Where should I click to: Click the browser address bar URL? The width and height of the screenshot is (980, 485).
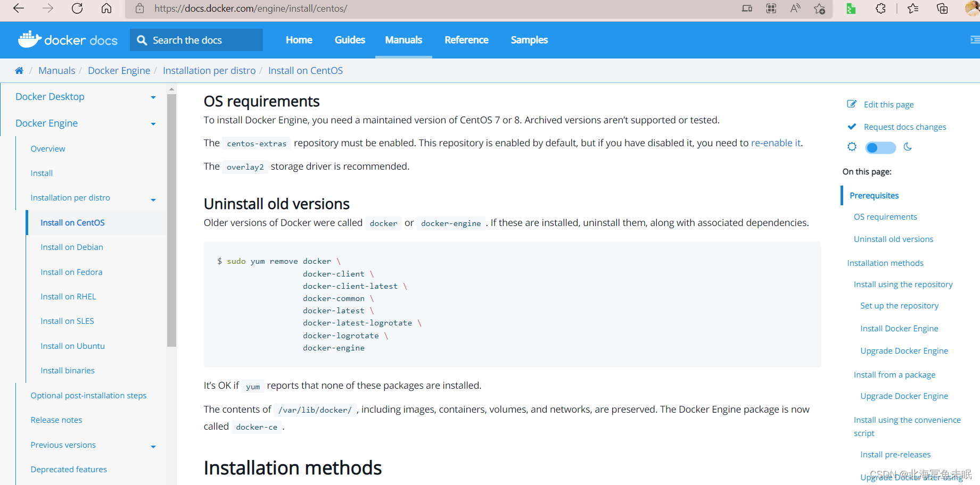[250, 9]
